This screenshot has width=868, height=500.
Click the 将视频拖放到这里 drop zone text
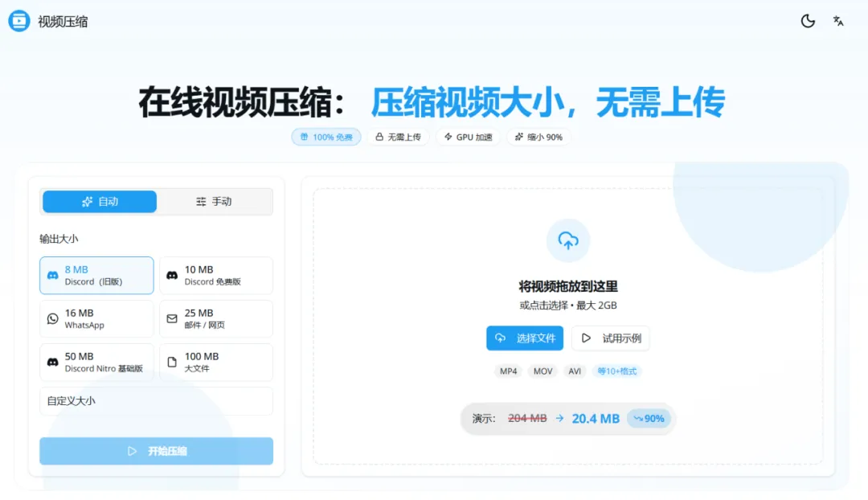[x=568, y=286]
